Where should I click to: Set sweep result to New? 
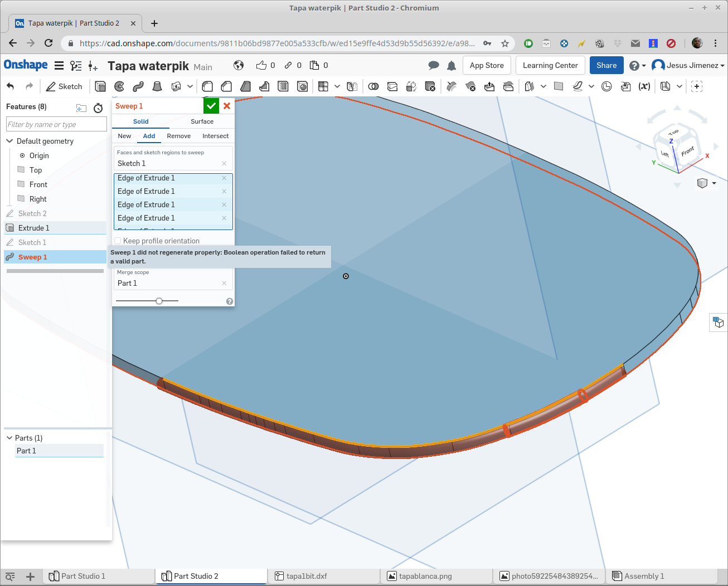124,136
